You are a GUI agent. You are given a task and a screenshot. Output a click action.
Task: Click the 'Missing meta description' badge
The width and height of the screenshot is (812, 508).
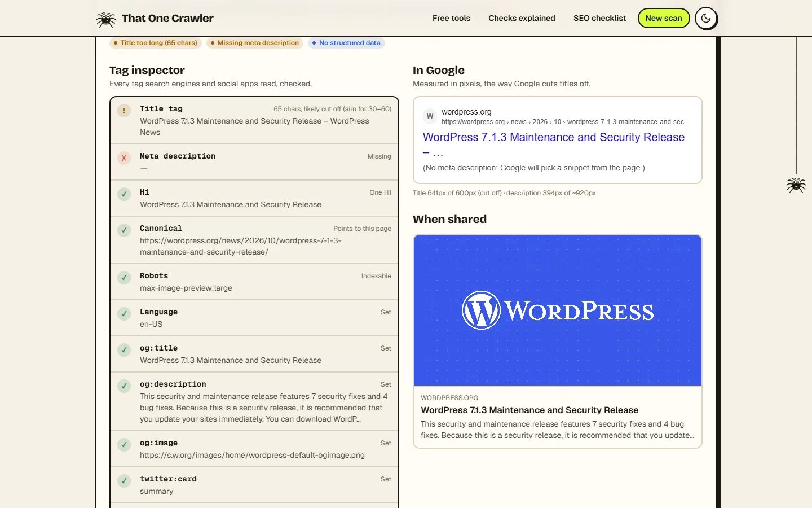coord(255,43)
